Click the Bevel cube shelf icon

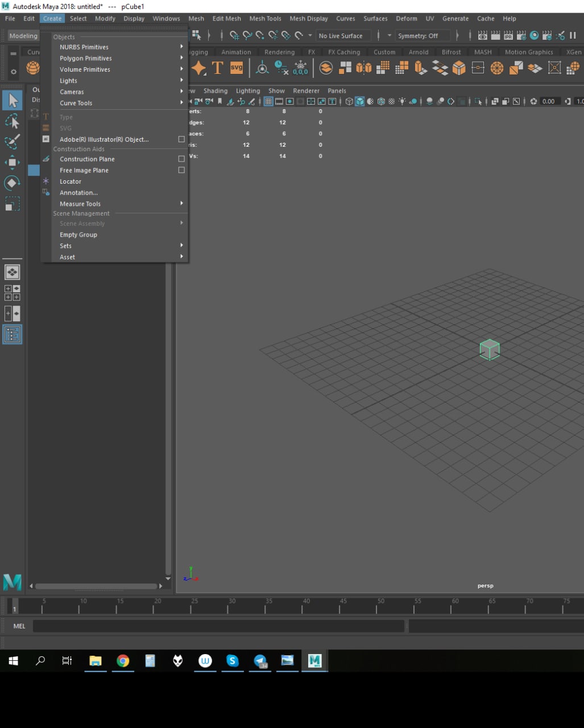click(459, 68)
